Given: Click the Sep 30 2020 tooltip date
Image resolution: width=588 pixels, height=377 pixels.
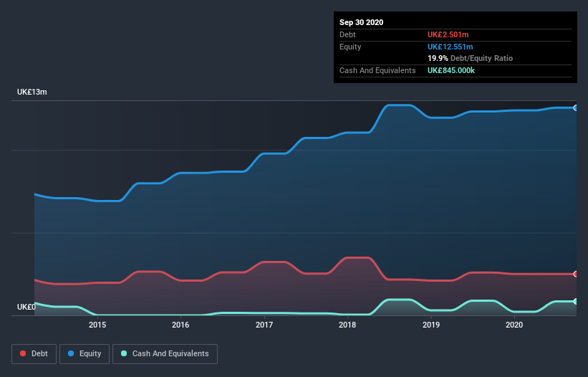Looking at the screenshot, I should click(x=361, y=22).
